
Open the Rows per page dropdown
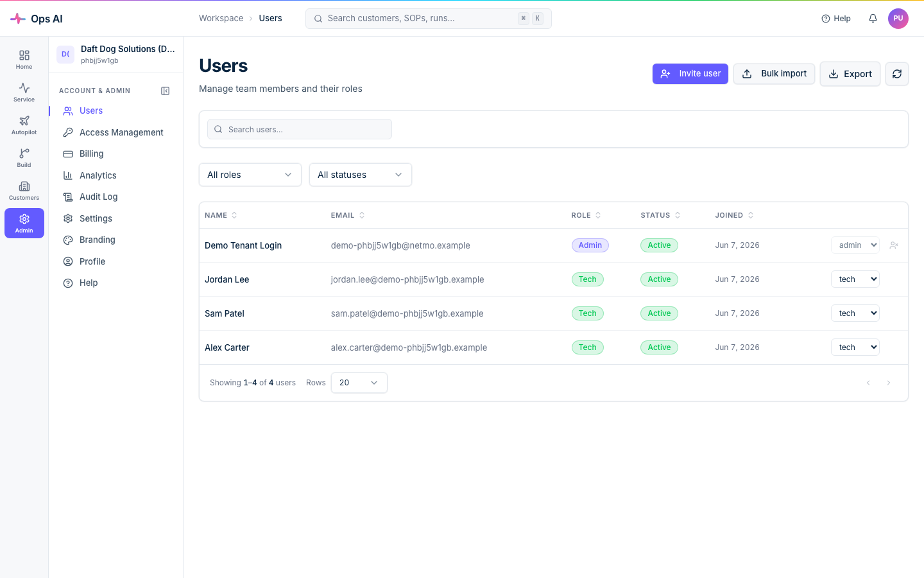point(359,383)
